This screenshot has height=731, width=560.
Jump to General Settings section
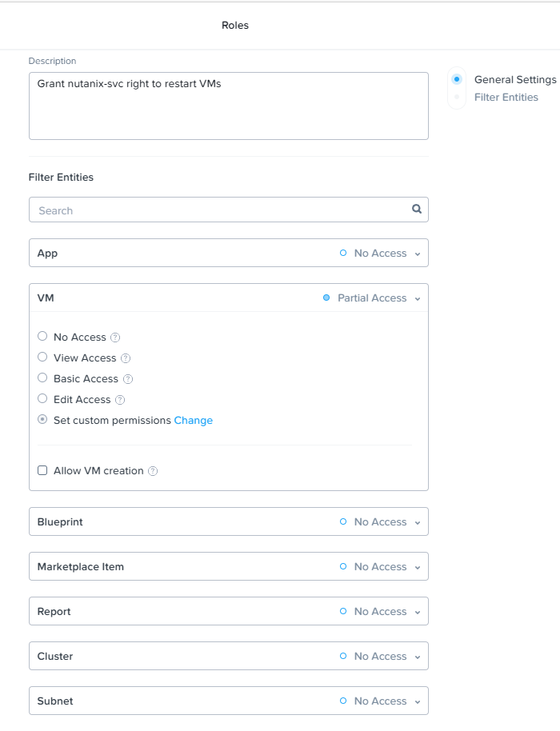click(x=514, y=79)
